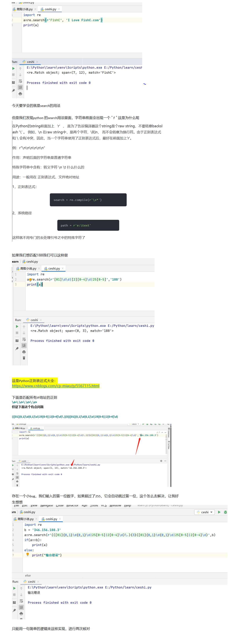Close the ceshi.py tab above the FishC code
The height and width of the screenshot is (644, 228).
point(59,9)
